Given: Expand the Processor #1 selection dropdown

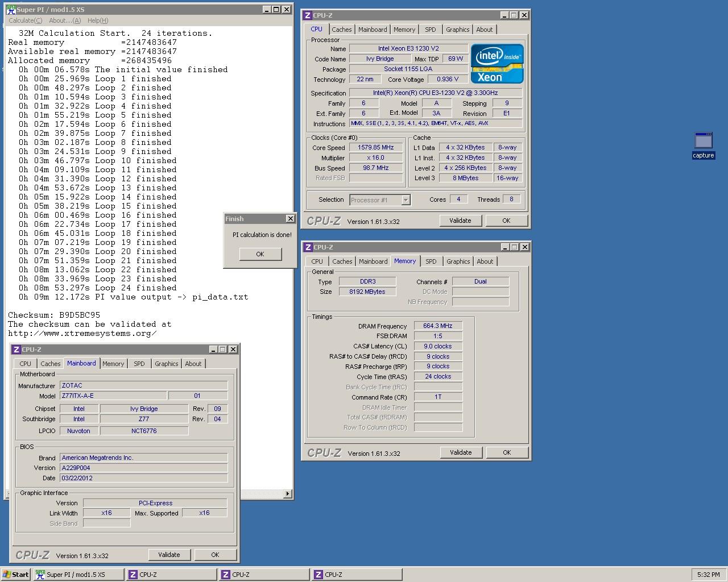Looking at the screenshot, I should pyautogui.click(x=406, y=200).
